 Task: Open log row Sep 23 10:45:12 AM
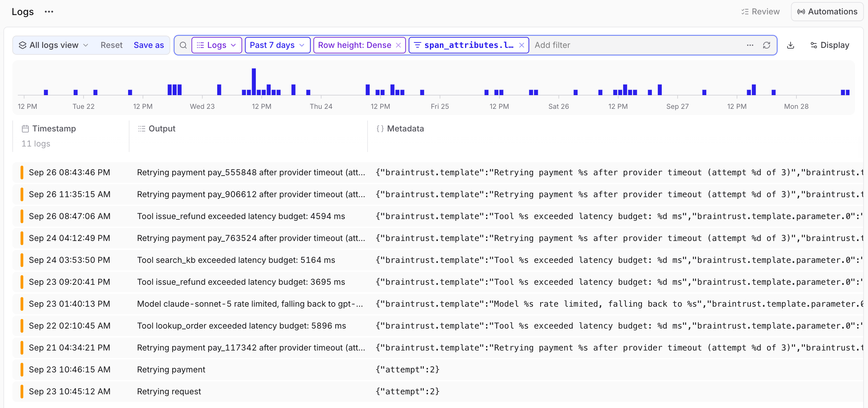coord(438,392)
